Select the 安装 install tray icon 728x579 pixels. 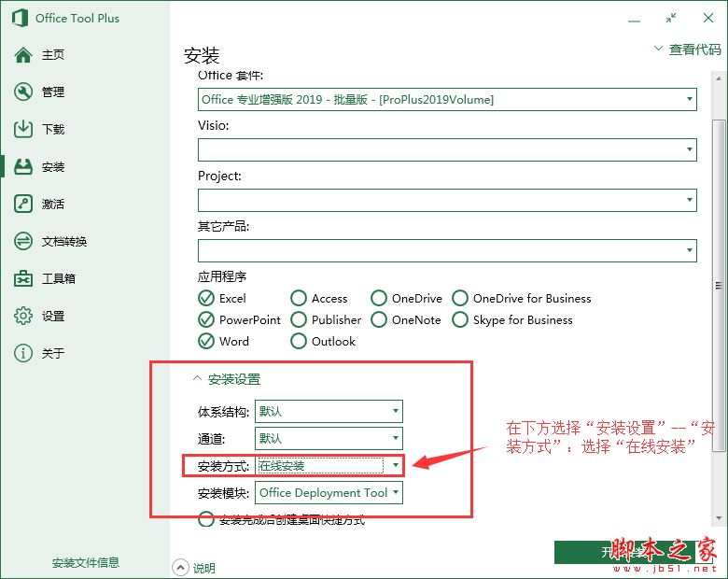tap(23, 166)
